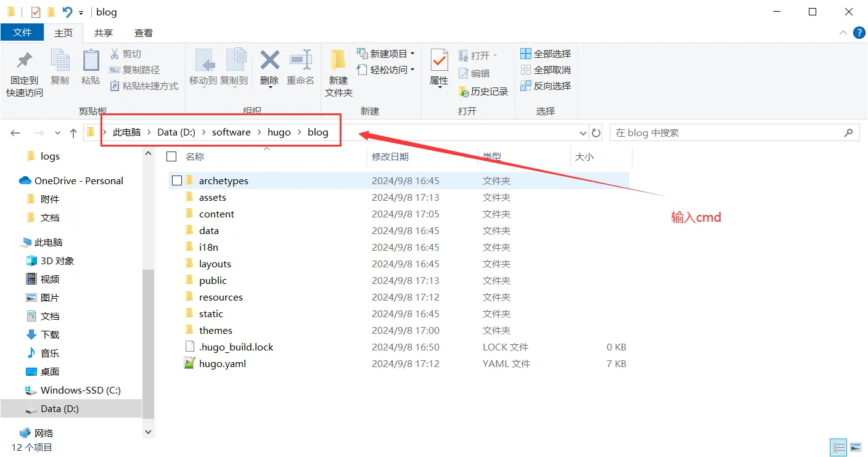Tick the select-all checkbox beside 名称 header
Image resolution: width=868 pixels, height=457 pixels.
171,156
